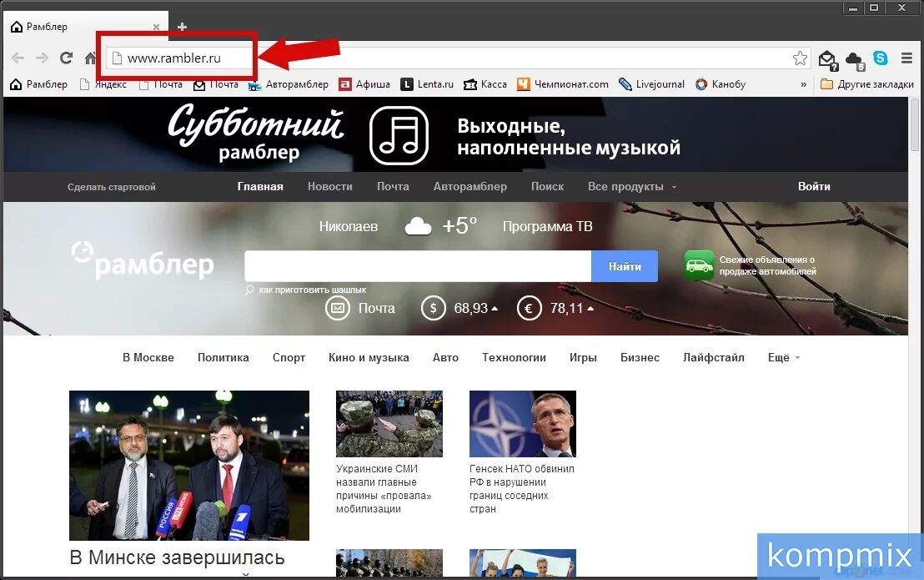The width and height of the screenshot is (924, 580).
Task: Open the Чемпионат.com bookmark
Action: (x=563, y=84)
